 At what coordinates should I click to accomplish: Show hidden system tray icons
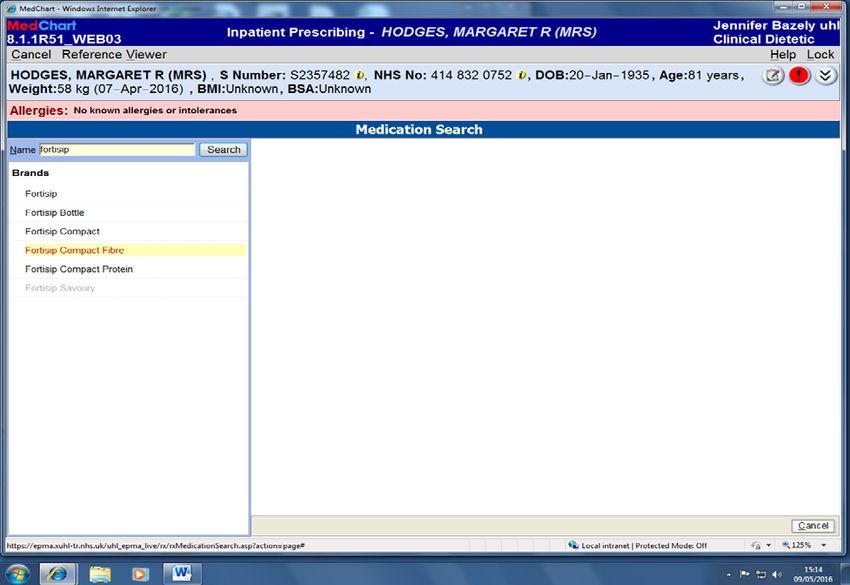click(729, 574)
